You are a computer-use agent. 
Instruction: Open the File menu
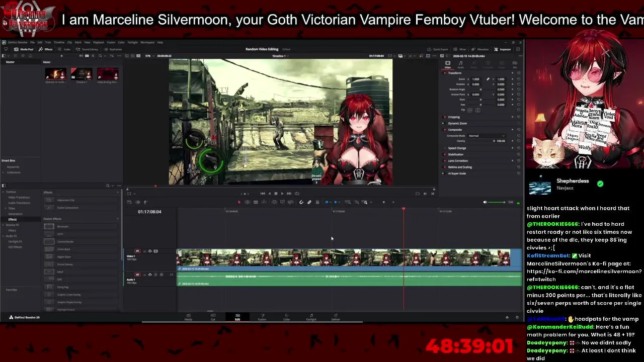32,42
